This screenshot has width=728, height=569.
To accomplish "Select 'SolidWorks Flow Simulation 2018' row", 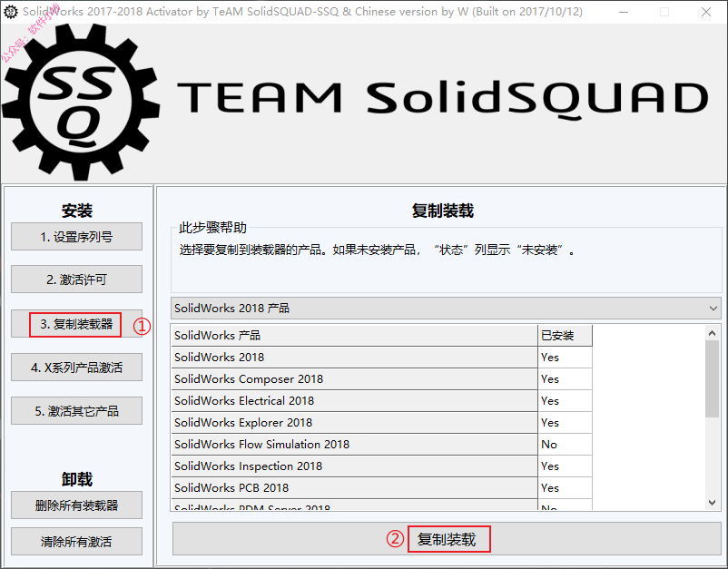I will 381,445.
